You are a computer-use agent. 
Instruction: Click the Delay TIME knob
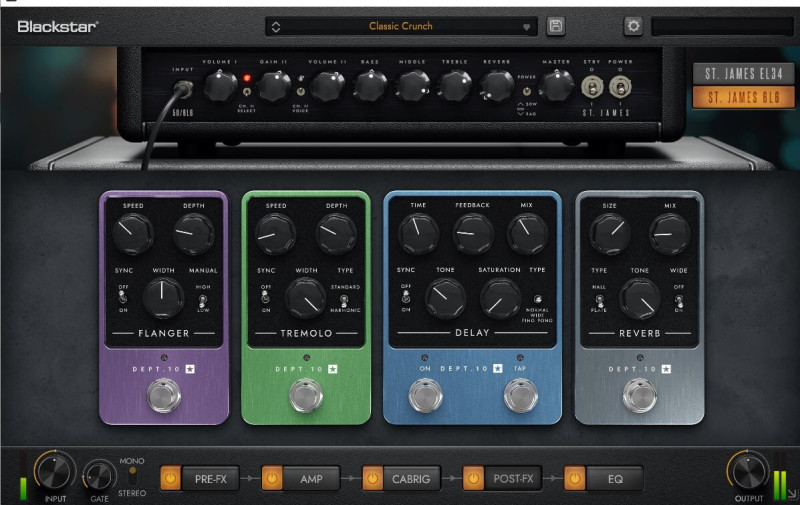[x=418, y=233]
